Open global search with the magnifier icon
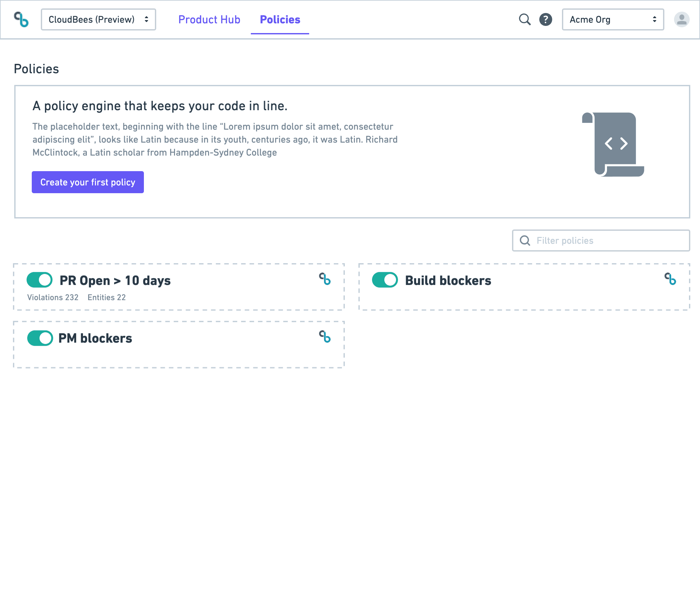700x599 pixels. click(x=525, y=19)
